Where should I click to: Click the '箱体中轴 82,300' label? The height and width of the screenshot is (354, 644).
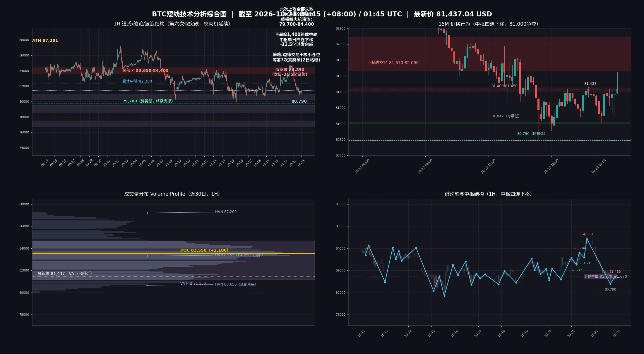[137, 81]
